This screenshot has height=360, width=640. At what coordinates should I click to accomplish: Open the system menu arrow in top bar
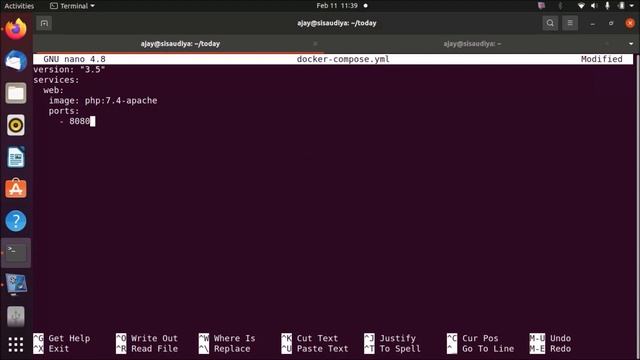pos(631,6)
